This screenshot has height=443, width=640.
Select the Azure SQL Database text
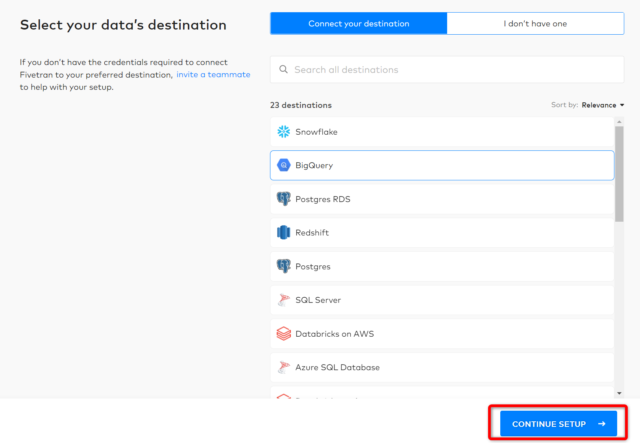pyautogui.click(x=338, y=367)
